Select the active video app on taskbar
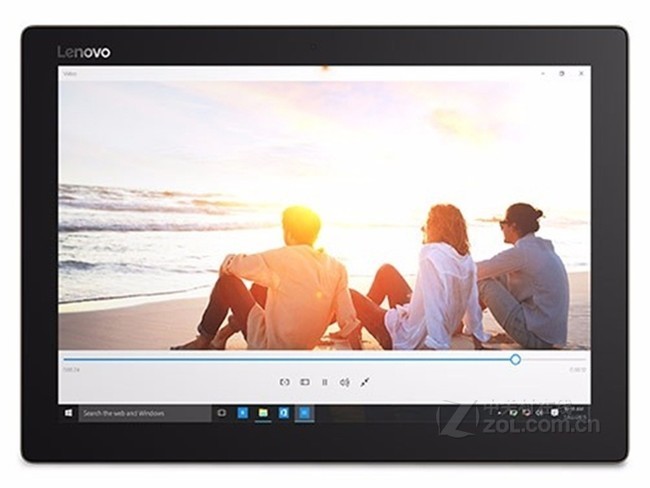Screen dimensions: 650x488 click(304, 413)
